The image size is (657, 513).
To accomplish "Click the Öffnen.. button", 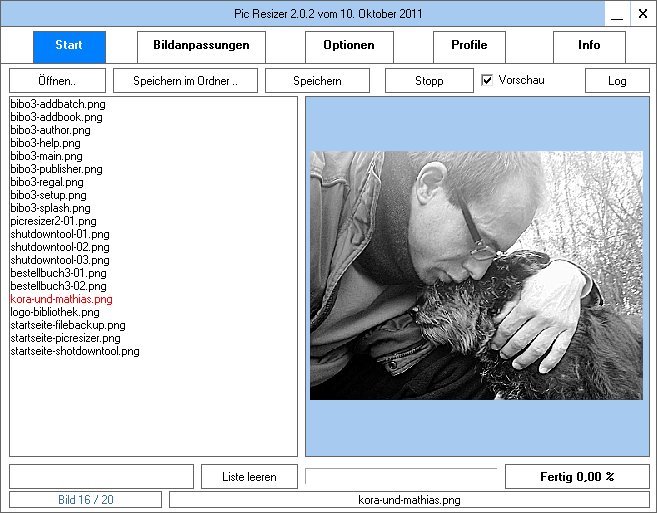I will (x=57, y=80).
